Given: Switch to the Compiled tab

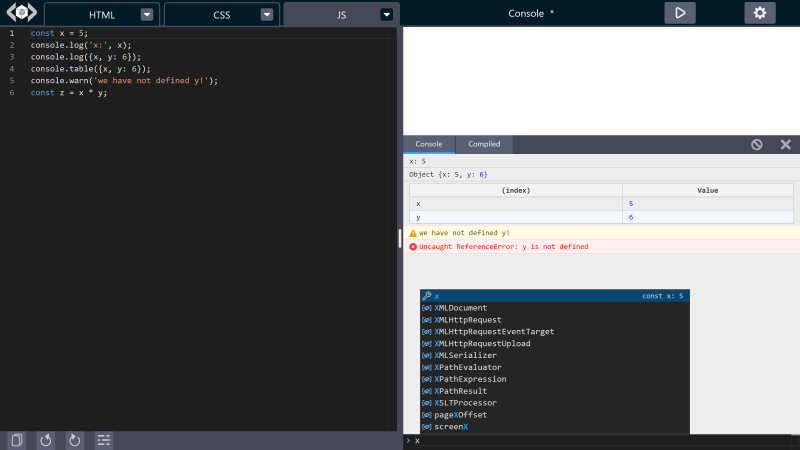Looking at the screenshot, I should pyautogui.click(x=484, y=144).
